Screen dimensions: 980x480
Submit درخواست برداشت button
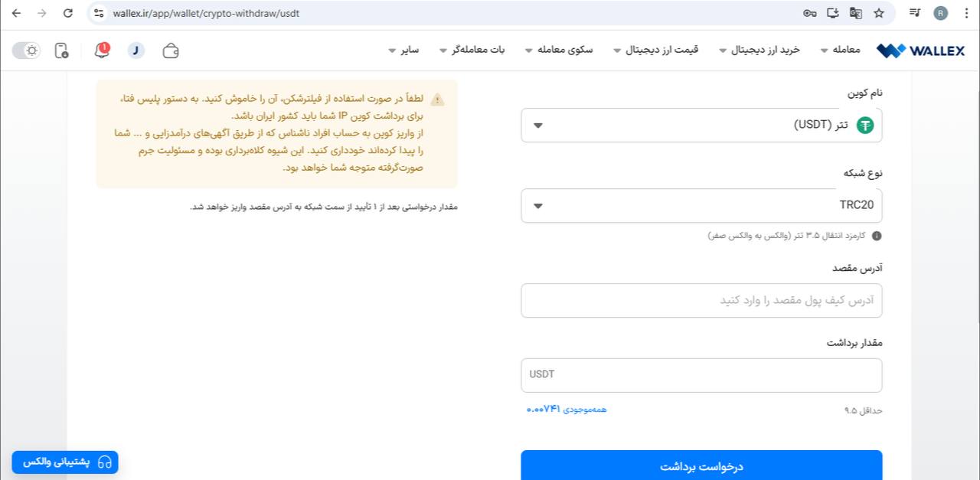click(701, 465)
